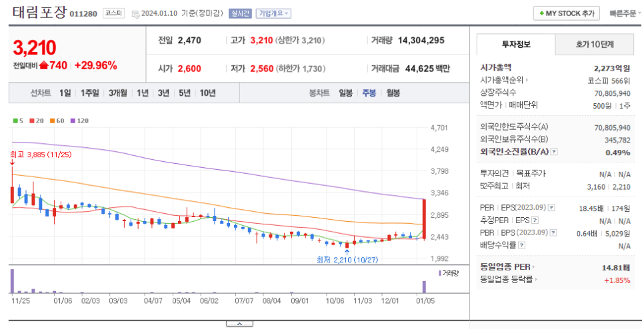The image size is (644, 329).
Task: Select the 1년 line chart period
Action: coord(143,93)
